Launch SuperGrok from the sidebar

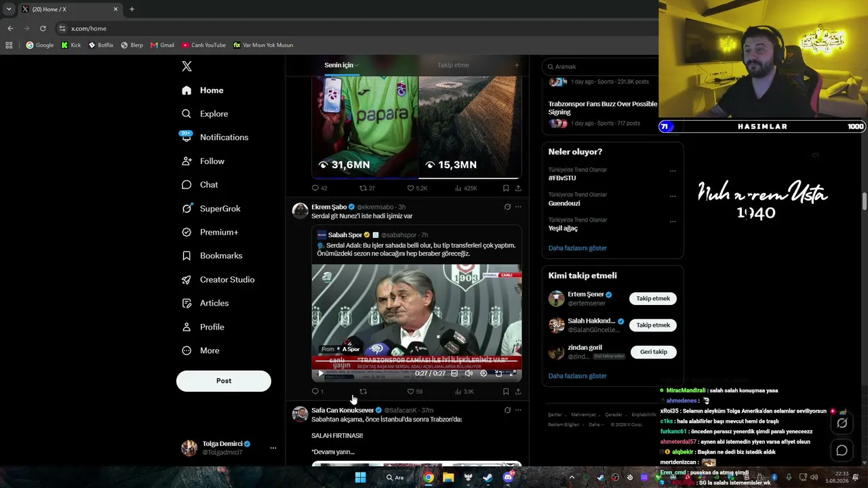click(211, 209)
